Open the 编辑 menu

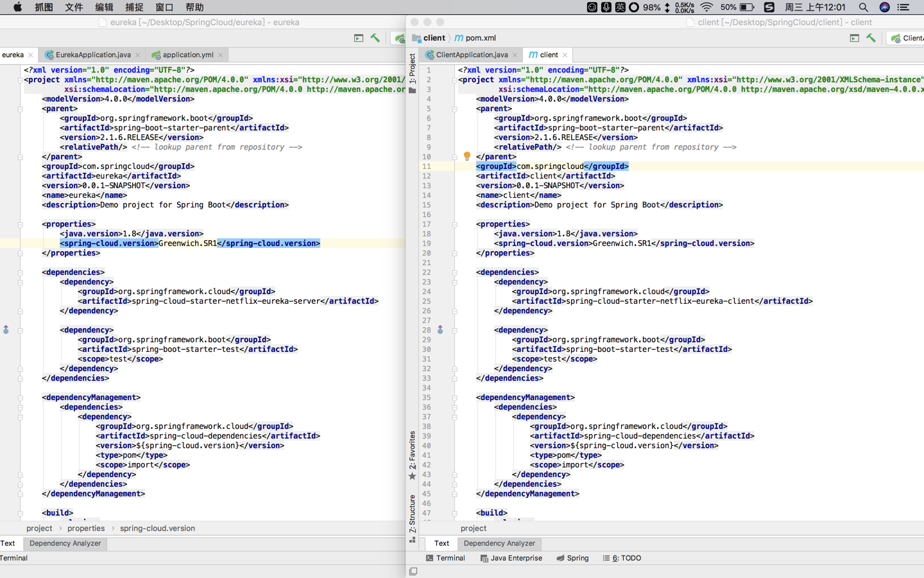click(x=104, y=7)
